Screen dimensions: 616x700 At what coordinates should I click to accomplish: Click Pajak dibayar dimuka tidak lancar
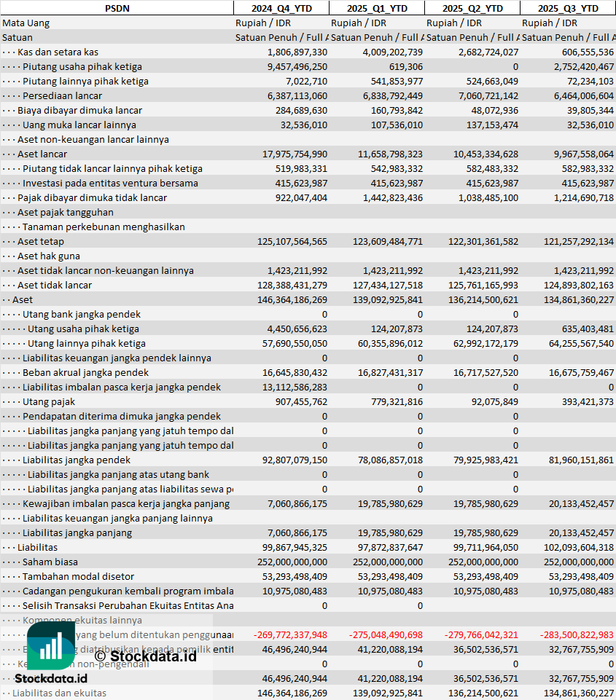(x=92, y=198)
